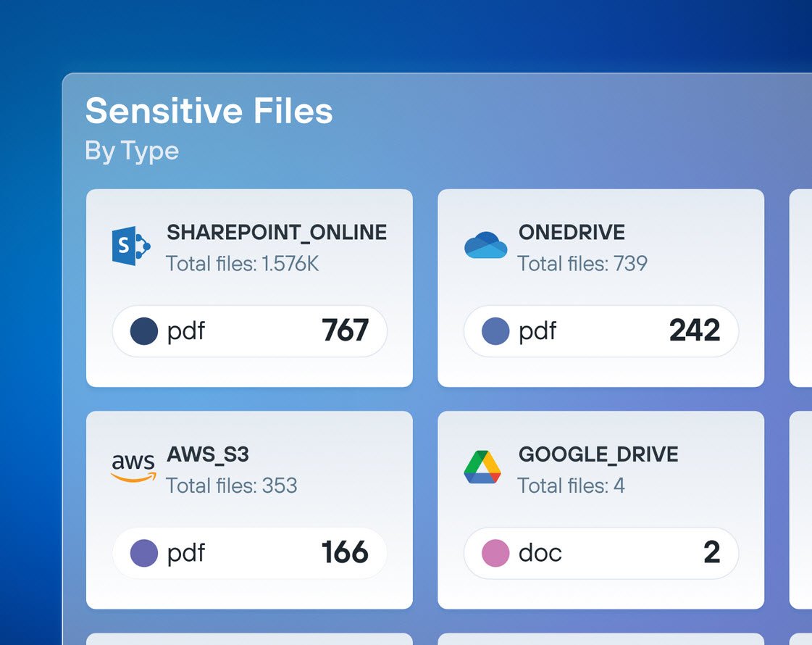Click the purple pdf color dot in AWS_S3 card
The width and height of the screenshot is (812, 645).
point(144,553)
